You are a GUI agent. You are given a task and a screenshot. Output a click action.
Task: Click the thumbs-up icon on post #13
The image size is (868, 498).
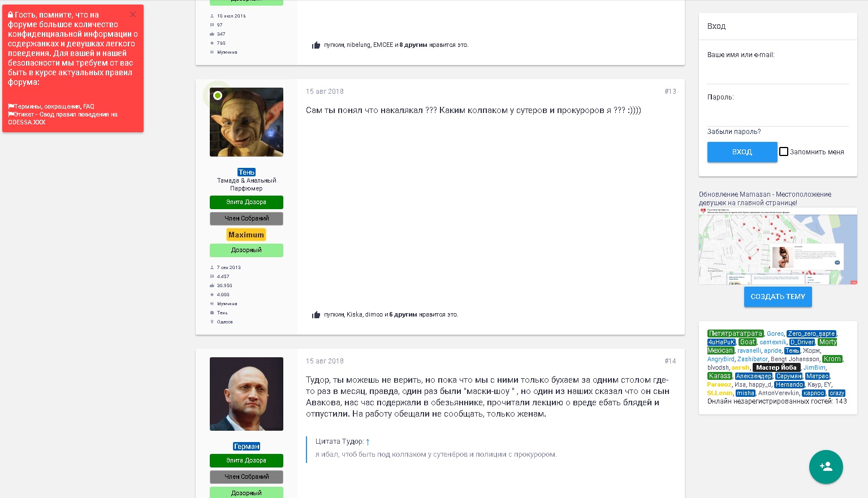pos(316,315)
